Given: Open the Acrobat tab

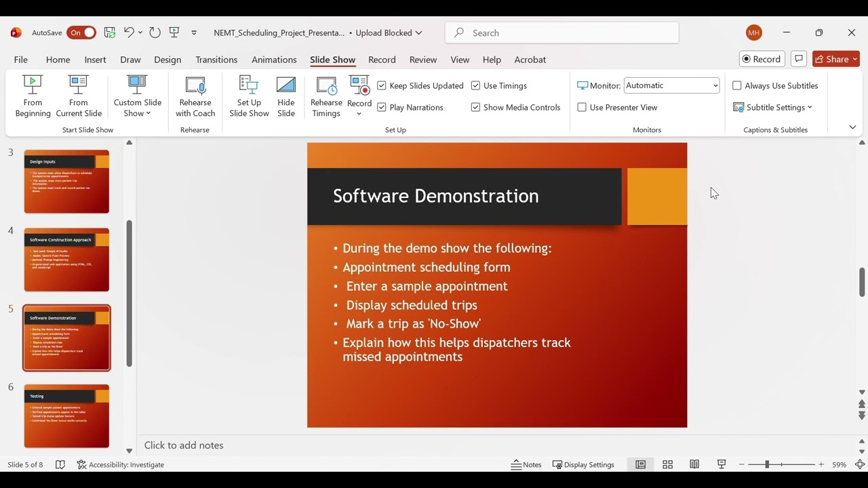Looking at the screenshot, I should pyautogui.click(x=530, y=60).
